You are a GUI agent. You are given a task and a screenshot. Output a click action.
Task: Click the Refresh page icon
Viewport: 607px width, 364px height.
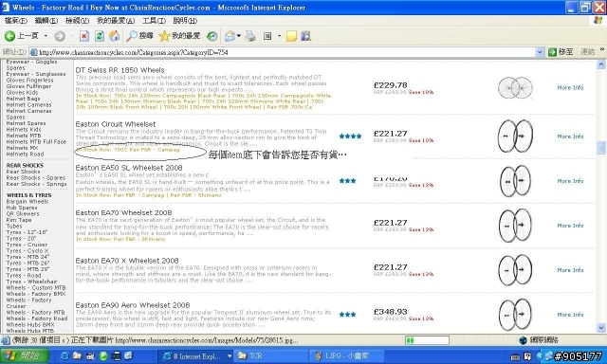click(99, 36)
